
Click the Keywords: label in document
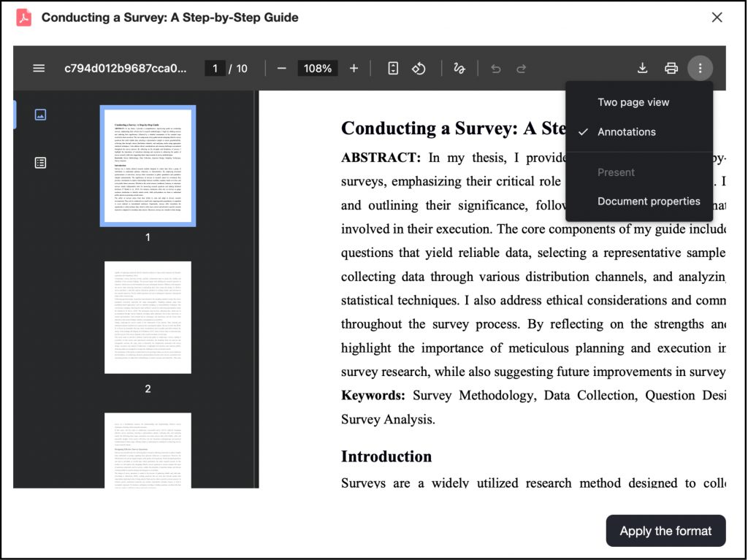click(373, 396)
